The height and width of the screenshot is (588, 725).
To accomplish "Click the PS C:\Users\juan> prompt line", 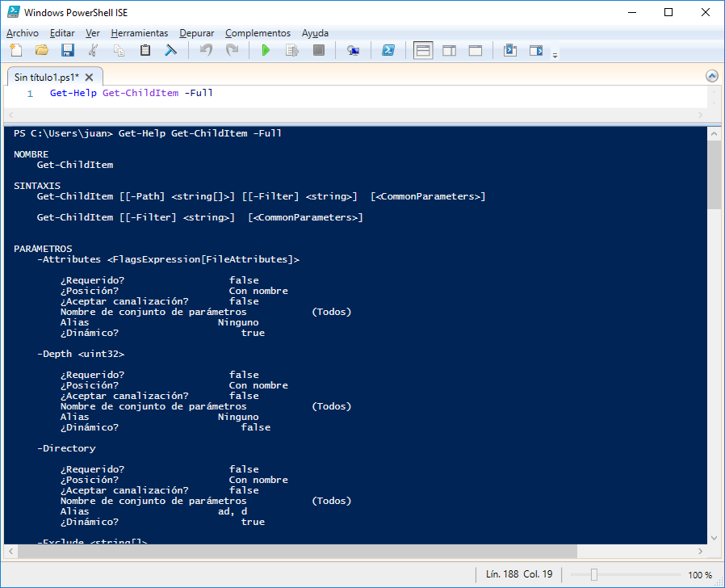I will [148, 134].
